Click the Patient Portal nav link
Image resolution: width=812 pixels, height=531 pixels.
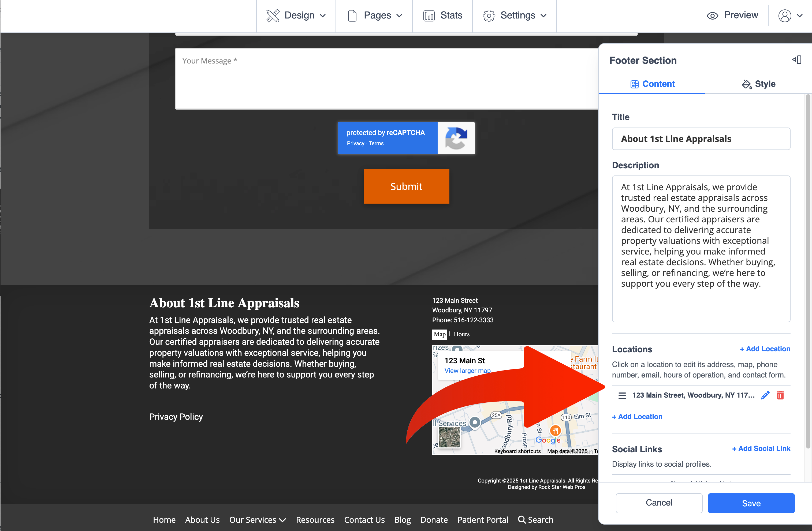coord(482,520)
